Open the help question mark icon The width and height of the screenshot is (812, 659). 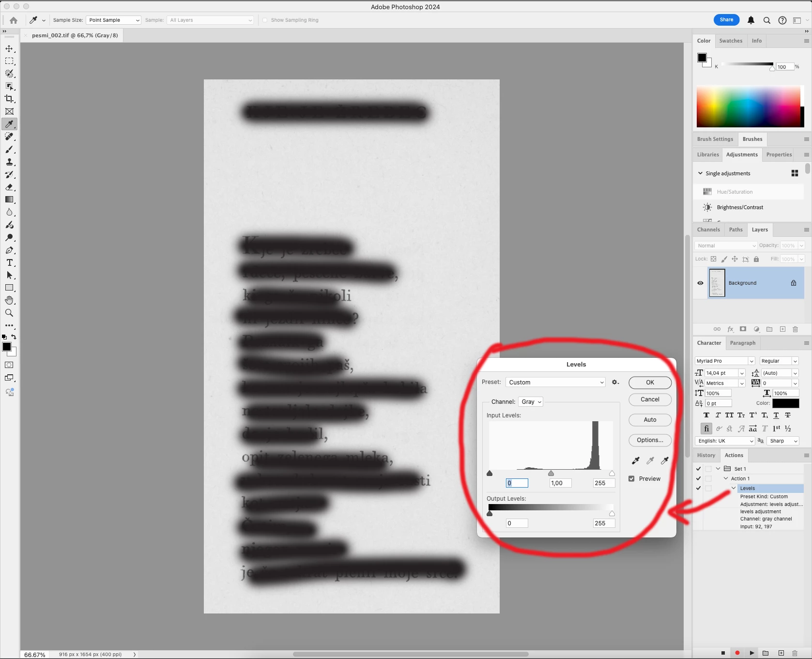(782, 20)
